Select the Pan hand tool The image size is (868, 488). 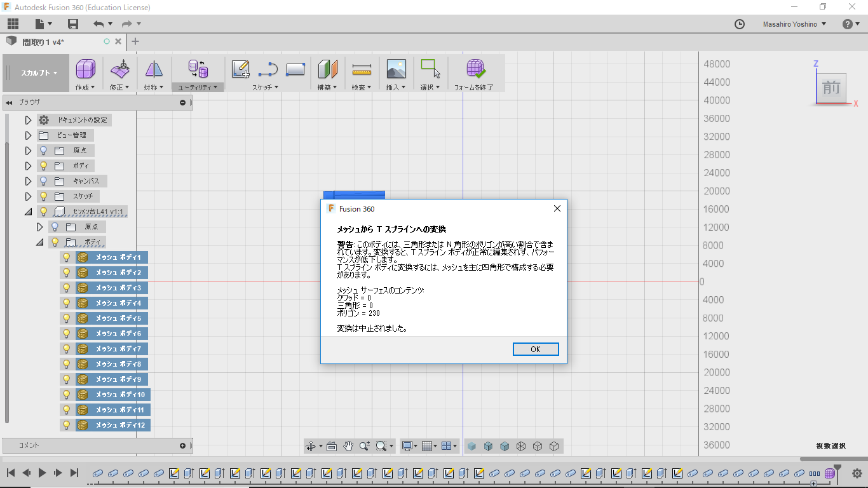348,446
